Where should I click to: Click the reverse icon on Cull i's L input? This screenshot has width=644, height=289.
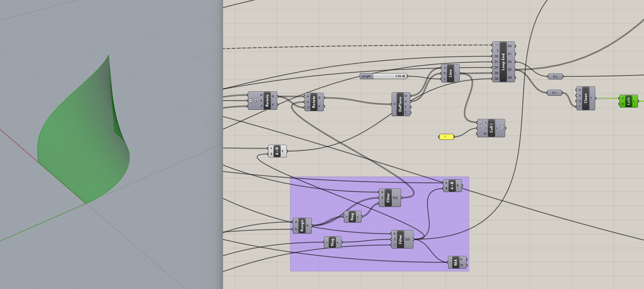480,123
